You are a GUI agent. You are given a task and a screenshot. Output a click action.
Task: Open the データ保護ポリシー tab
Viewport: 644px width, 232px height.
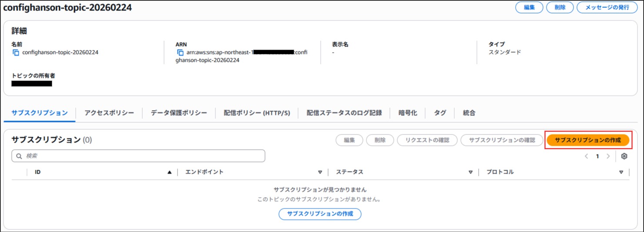click(x=179, y=113)
